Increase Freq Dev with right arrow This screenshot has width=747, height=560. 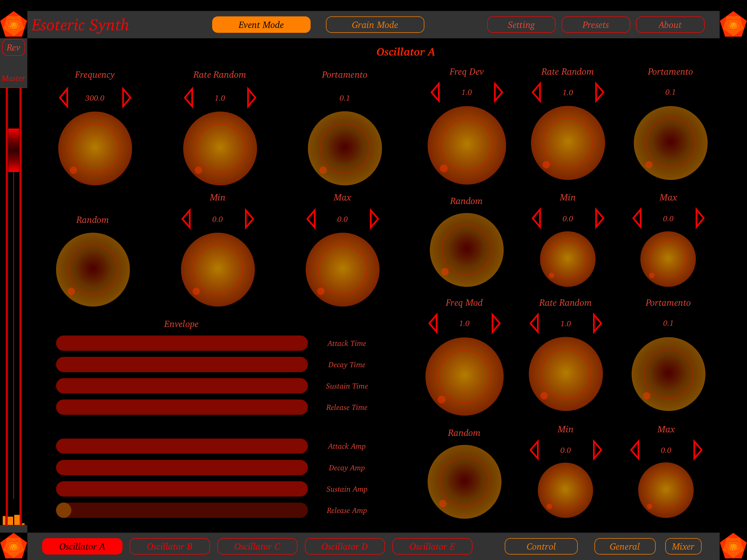(498, 92)
